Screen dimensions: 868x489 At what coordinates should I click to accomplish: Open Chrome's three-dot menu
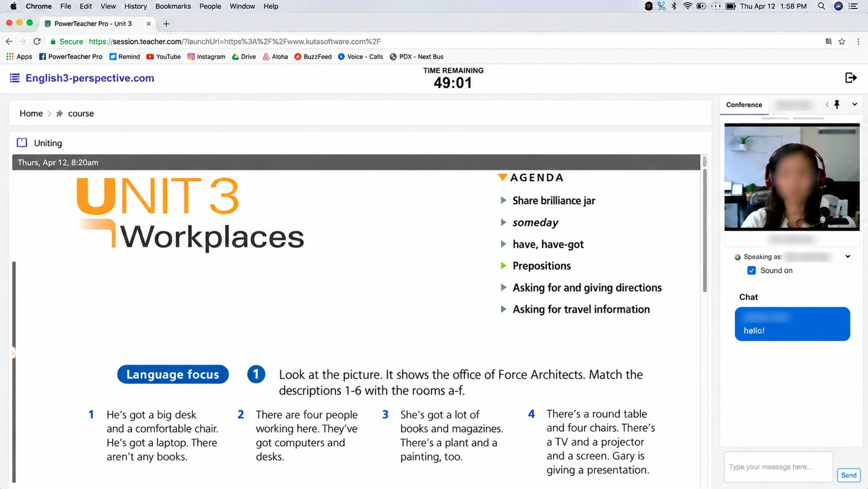858,42
